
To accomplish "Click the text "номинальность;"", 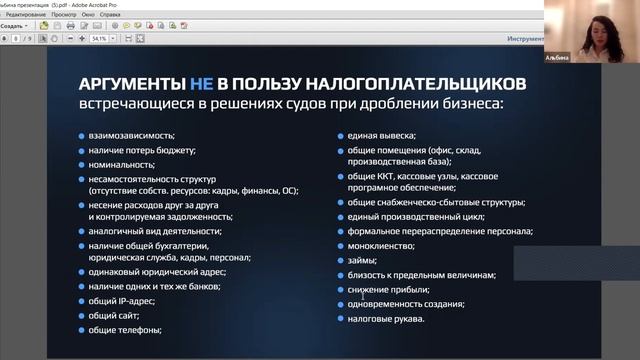I will [122, 165].
